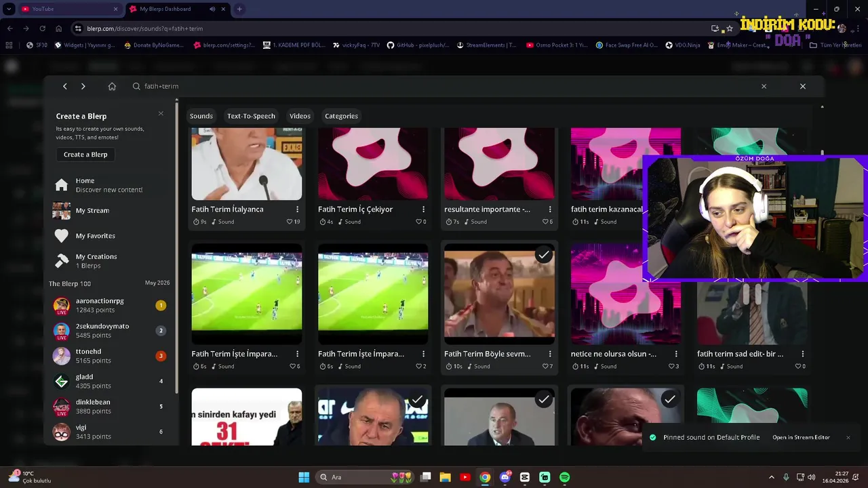This screenshot has height=488, width=868.
Task: Like Fatih Terim Böyle sevm heart icon
Action: pos(545,366)
